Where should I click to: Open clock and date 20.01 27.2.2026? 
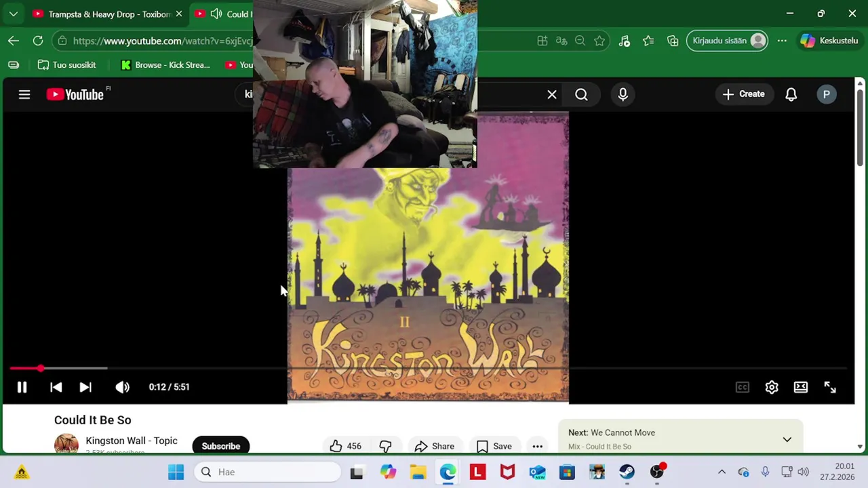pyautogui.click(x=837, y=472)
